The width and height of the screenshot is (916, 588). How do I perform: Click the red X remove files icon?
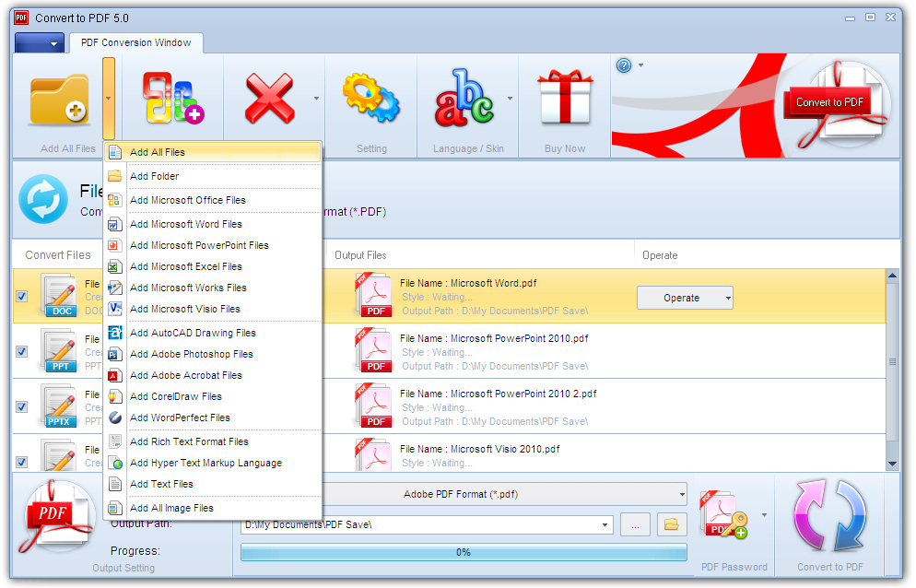point(269,100)
